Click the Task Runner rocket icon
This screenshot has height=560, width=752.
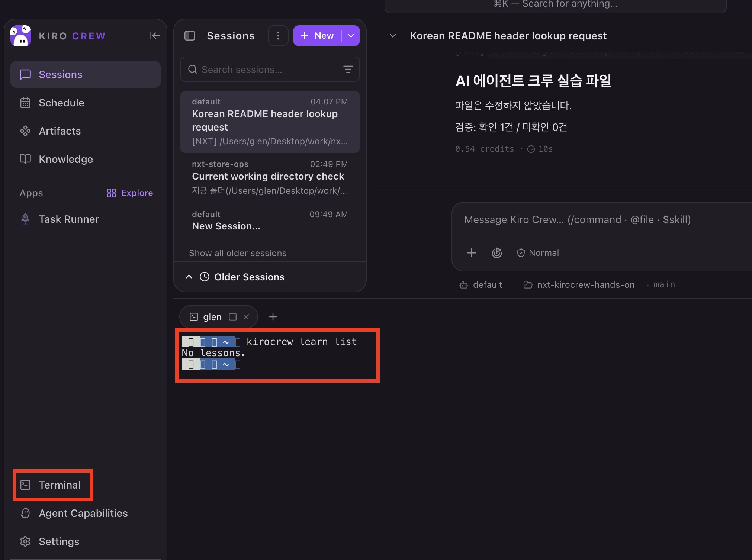coord(25,219)
